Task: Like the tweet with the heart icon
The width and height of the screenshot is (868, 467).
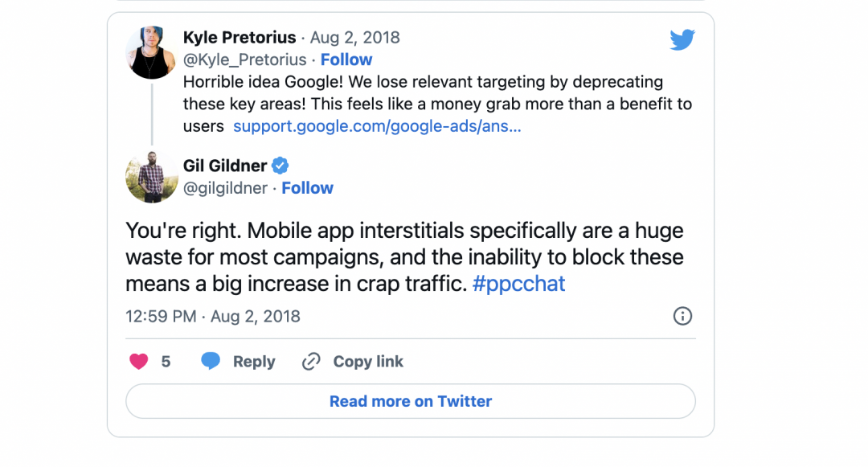Action: 139,362
